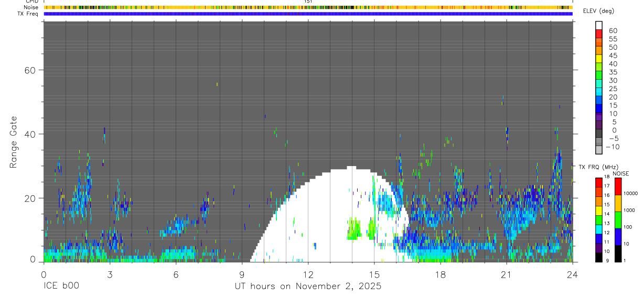Viewport: 644px width, 297px height.
Task: Pick the cyan swatch in TX FRQ colorbar
Action: tap(599, 229)
